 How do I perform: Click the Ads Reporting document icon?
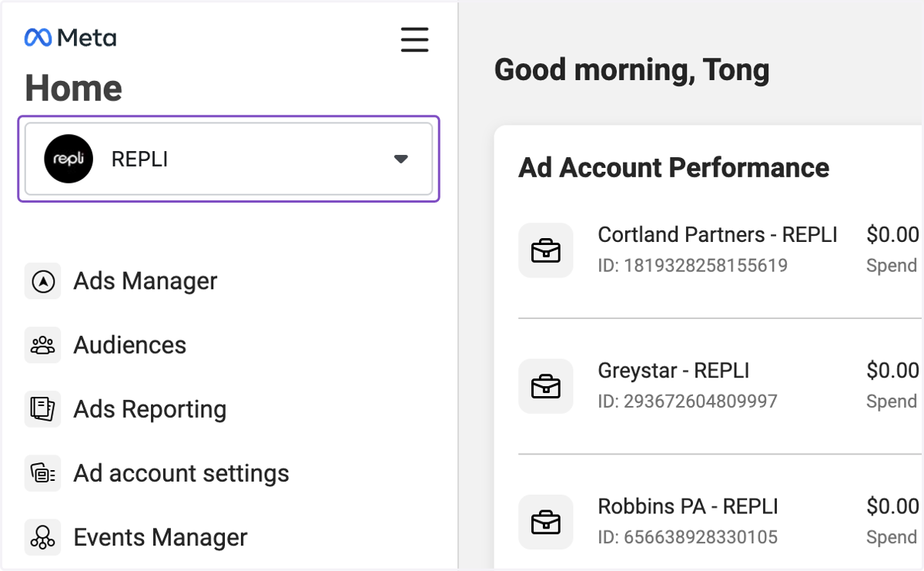43,409
